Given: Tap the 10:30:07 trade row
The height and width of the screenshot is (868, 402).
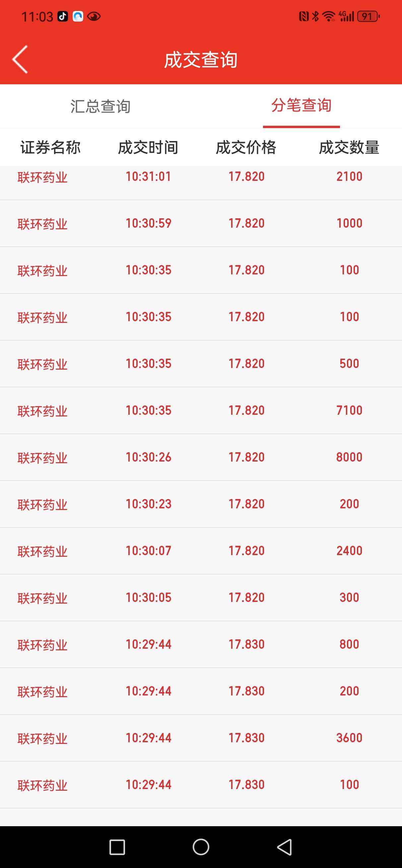Looking at the screenshot, I should 201,551.
